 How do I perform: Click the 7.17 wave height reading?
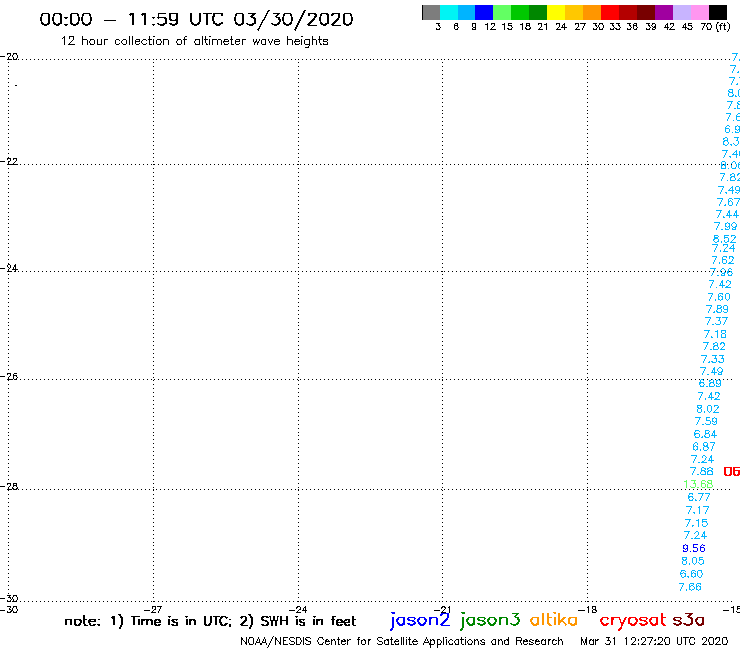[698, 510]
